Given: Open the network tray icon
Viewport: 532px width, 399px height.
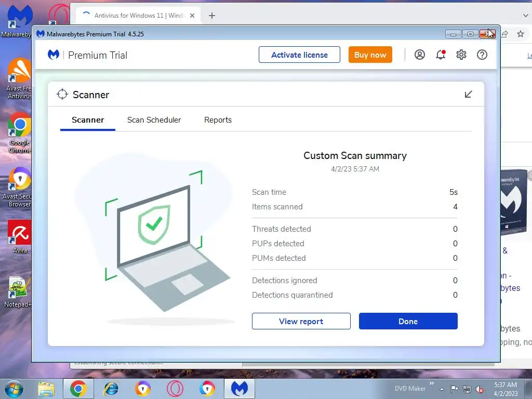Looking at the screenshot, I should (467, 389).
